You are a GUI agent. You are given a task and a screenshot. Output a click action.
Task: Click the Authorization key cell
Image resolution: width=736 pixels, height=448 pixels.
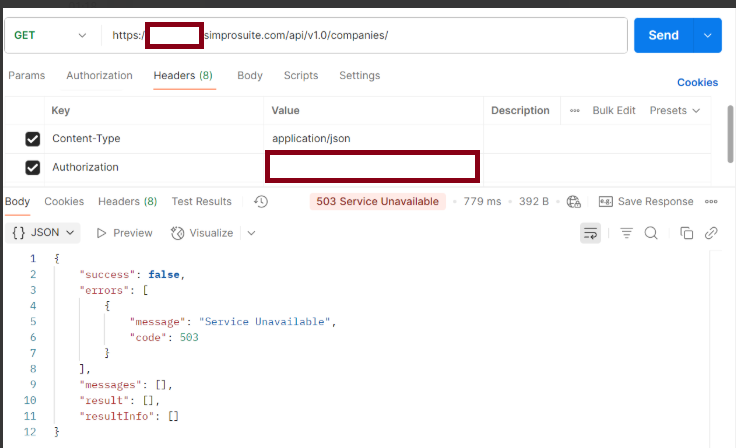tap(154, 168)
